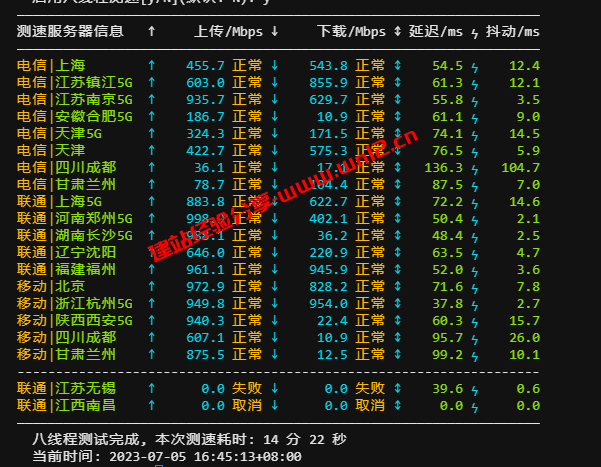This screenshot has height=467, width=601.
Task: Click the 下载/Mbps column header
Action: click(351, 31)
